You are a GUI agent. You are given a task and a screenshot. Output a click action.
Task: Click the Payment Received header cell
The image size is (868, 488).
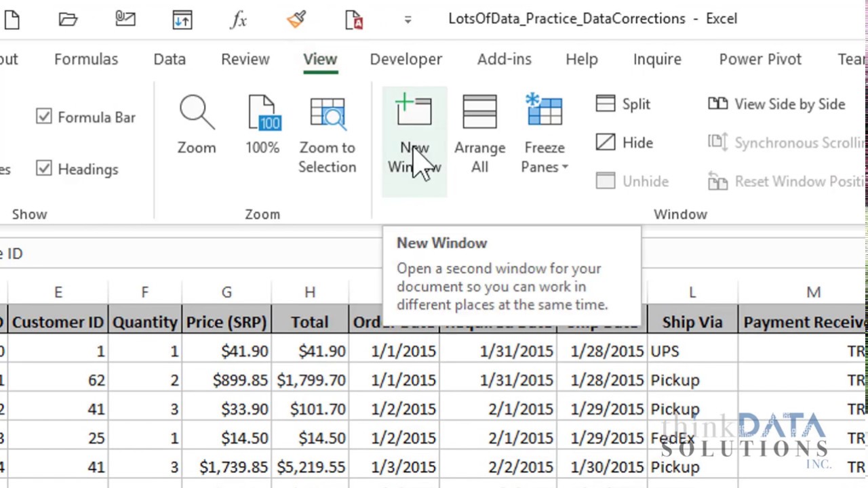click(804, 322)
